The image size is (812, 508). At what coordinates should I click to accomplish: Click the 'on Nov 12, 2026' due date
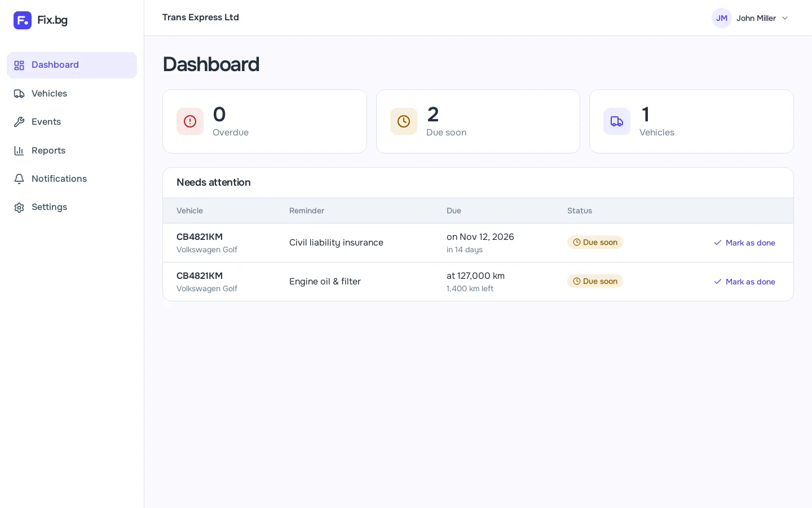click(480, 237)
